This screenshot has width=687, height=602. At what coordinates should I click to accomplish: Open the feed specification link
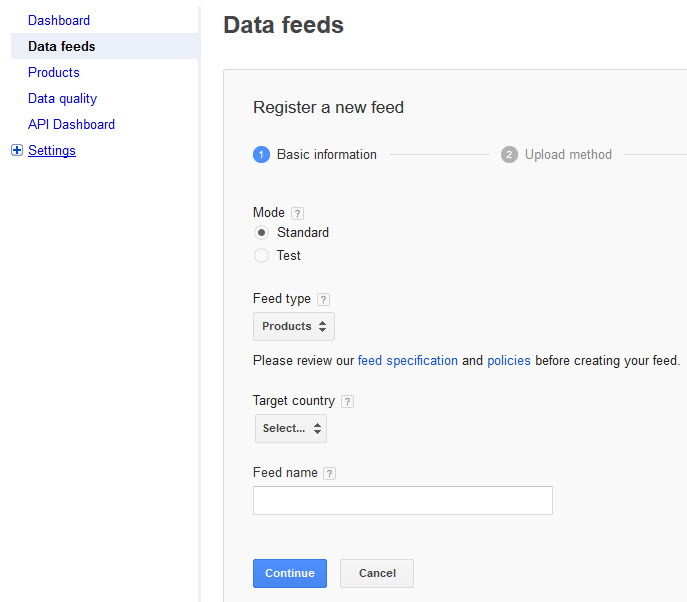tap(408, 361)
